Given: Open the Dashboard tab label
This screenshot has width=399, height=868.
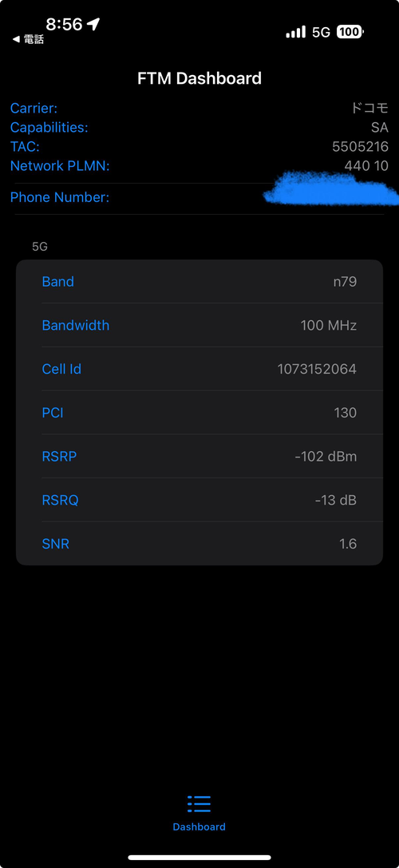Looking at the screenshot, I should click(x=199, y=826).
